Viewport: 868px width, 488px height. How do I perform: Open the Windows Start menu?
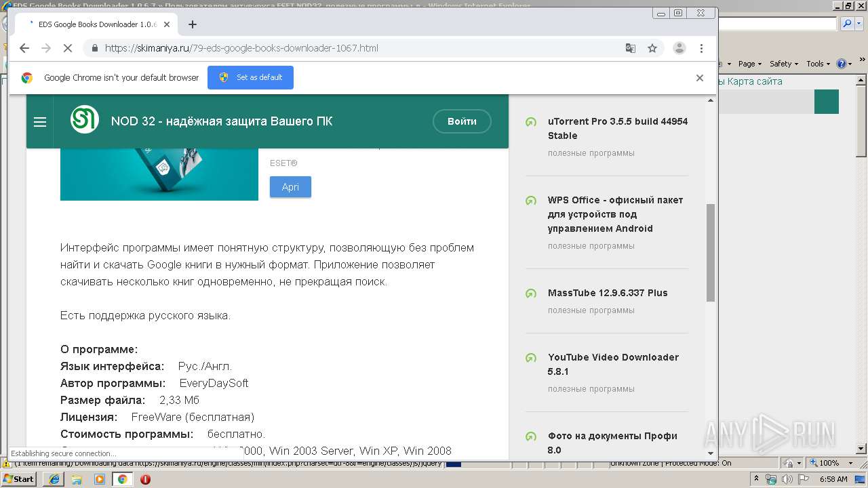19,479
